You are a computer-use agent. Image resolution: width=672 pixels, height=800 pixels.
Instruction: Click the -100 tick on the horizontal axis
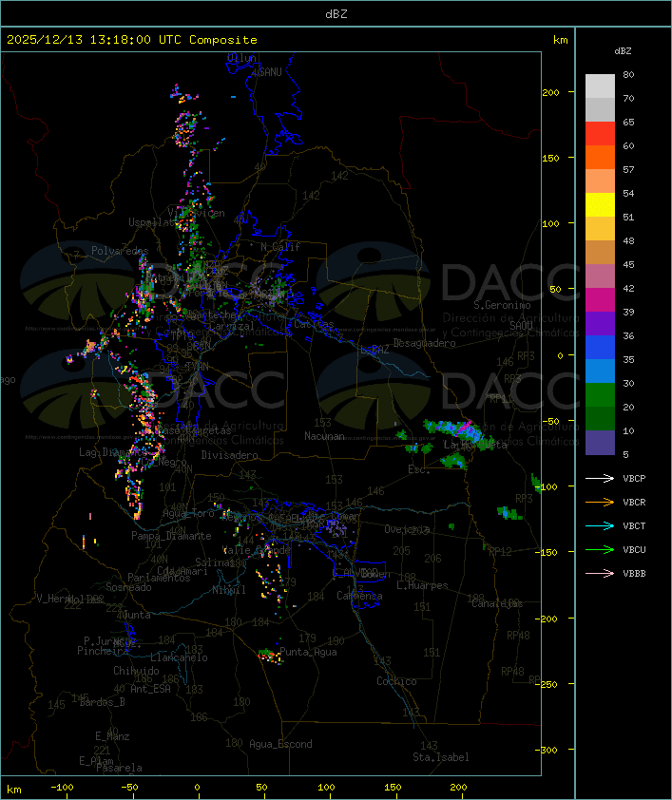pos(62,788)
